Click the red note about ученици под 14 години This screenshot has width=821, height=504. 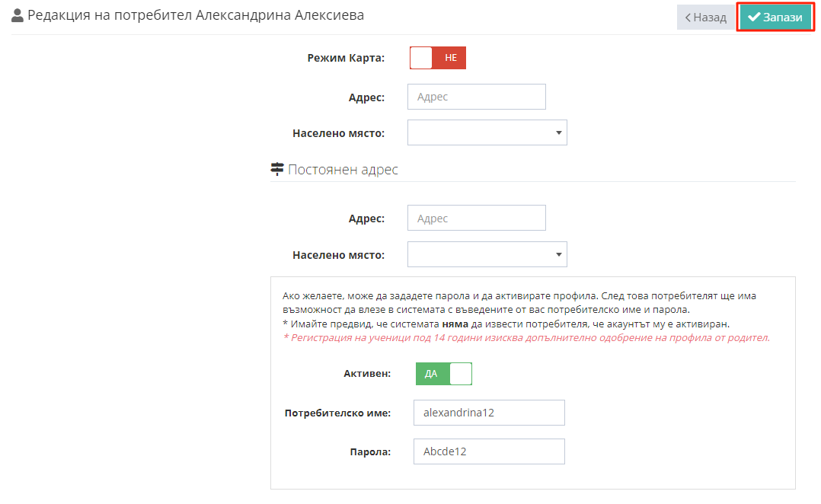tap(526, 337)
